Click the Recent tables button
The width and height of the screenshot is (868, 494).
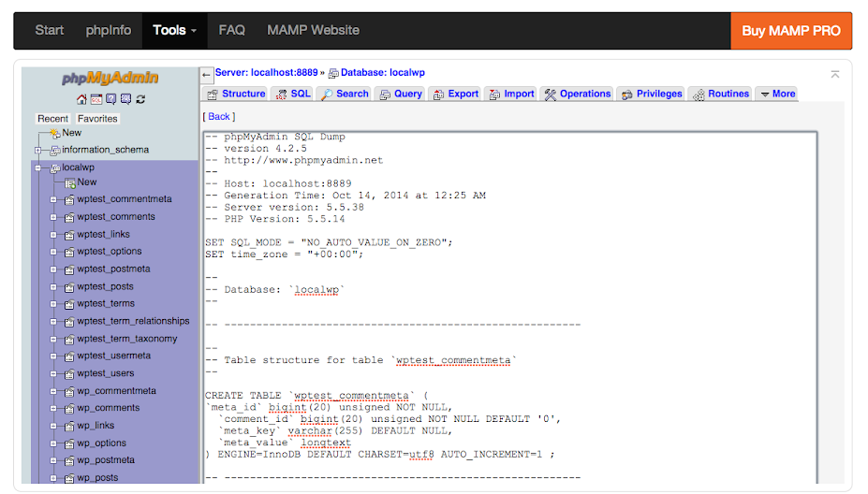click(x=53, y=119)
